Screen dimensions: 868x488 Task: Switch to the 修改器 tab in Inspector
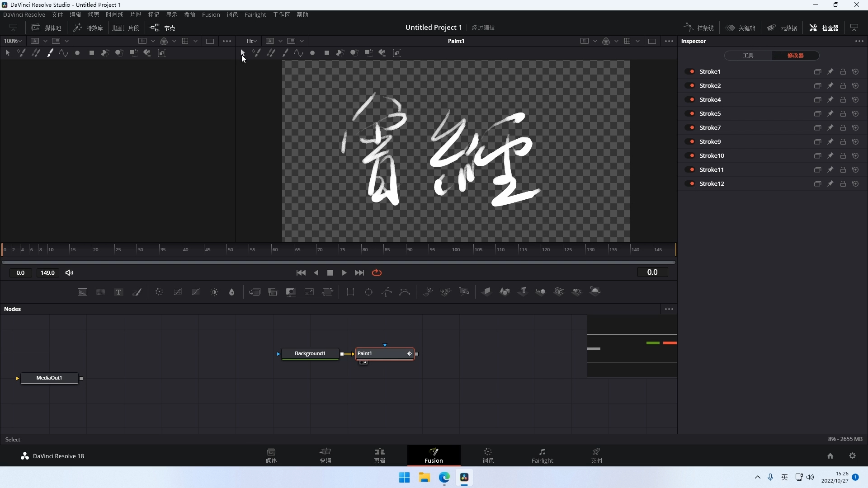click(x=795, y=55)
